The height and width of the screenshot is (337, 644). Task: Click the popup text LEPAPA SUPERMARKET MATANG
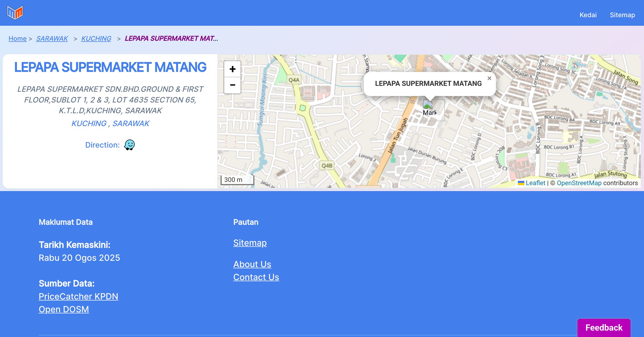[x=428, y=83]
